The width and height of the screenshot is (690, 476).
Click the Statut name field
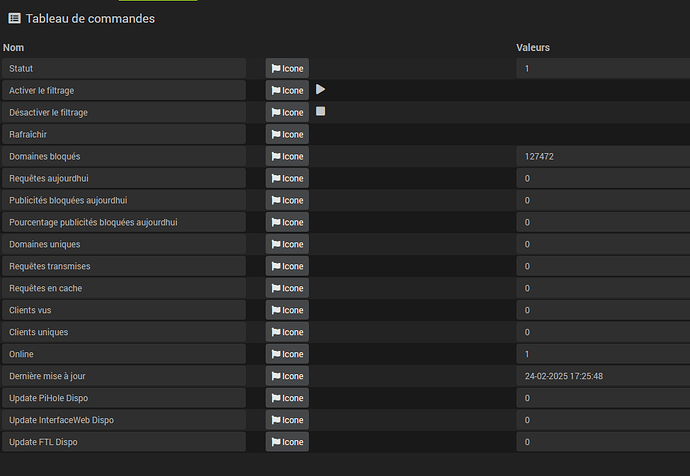(x=124, y=68)
